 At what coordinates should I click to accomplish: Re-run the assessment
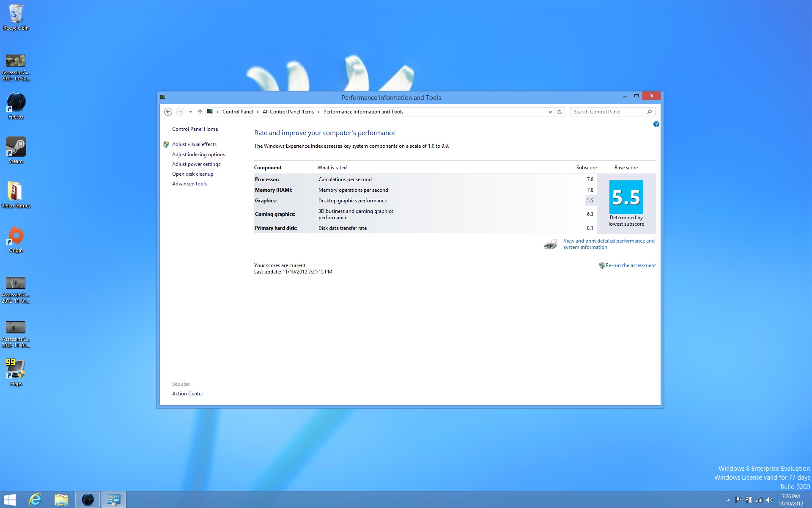(x=630, y=265)
